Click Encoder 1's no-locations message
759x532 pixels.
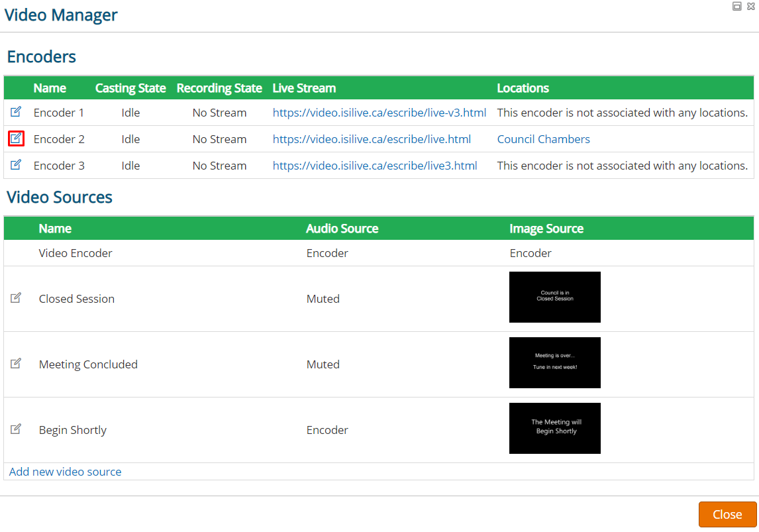[x=623, y=113]
